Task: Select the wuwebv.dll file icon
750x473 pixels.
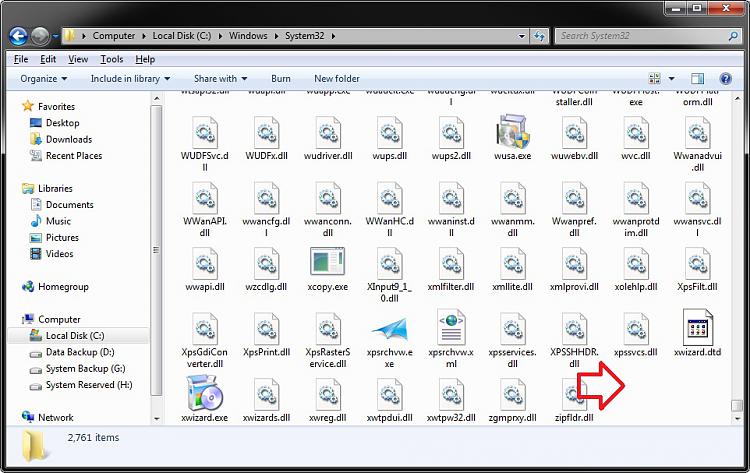Action: pyautogui.click(x=574, y=132)
